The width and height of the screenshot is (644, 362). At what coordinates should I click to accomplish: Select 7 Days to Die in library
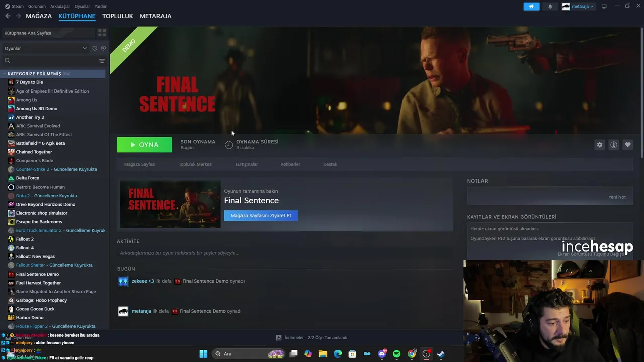click(29, 82)
